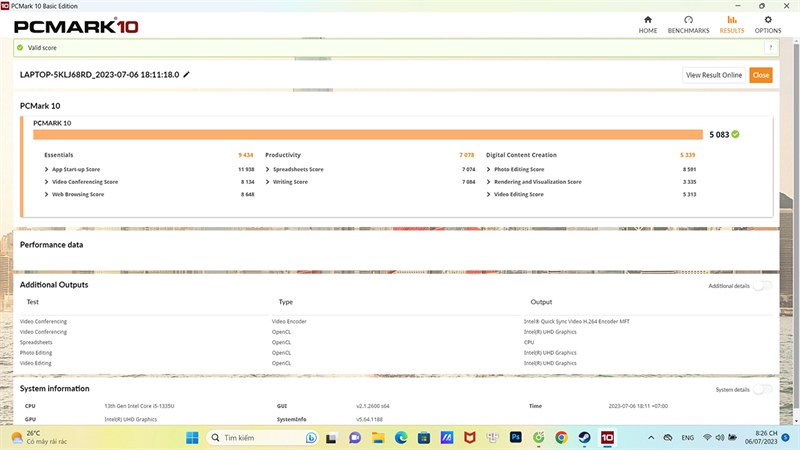
Task: Open the Home icon in PCMark header
Action: point(647,20)
